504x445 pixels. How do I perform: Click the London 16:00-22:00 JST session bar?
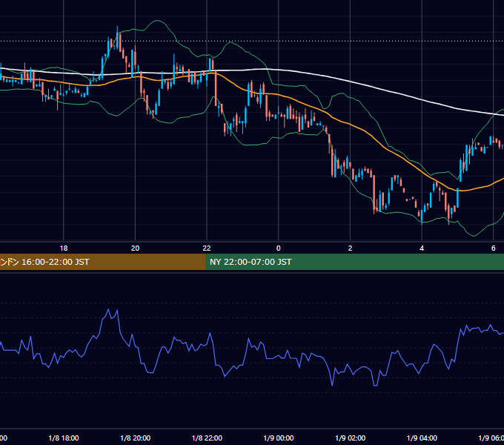102,262
